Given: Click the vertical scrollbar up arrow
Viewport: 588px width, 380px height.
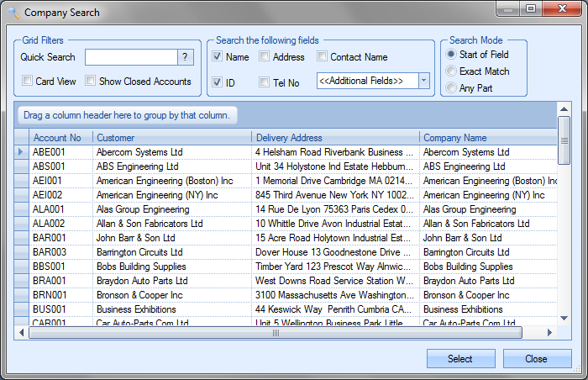Looking at the screenshot, I should pyautogui.click(x=564, y=108).
